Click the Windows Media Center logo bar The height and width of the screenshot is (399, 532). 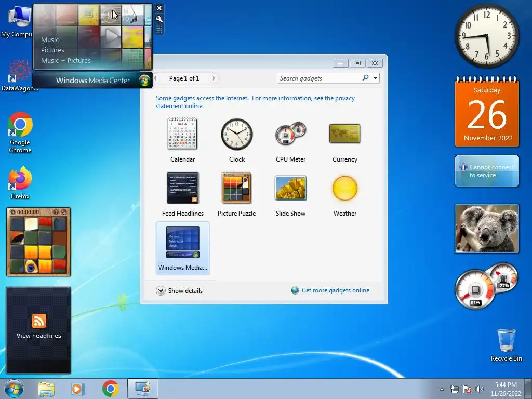click(92, 81)
